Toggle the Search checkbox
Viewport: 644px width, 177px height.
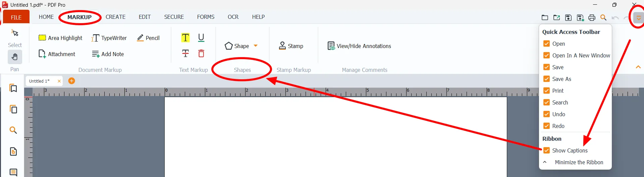[546, 102]
